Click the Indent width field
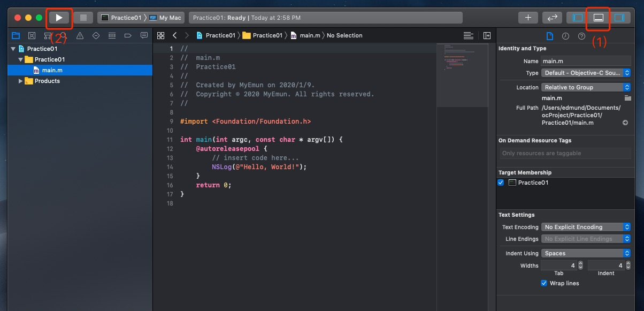644x311 pixels. [x=606, y=266]
